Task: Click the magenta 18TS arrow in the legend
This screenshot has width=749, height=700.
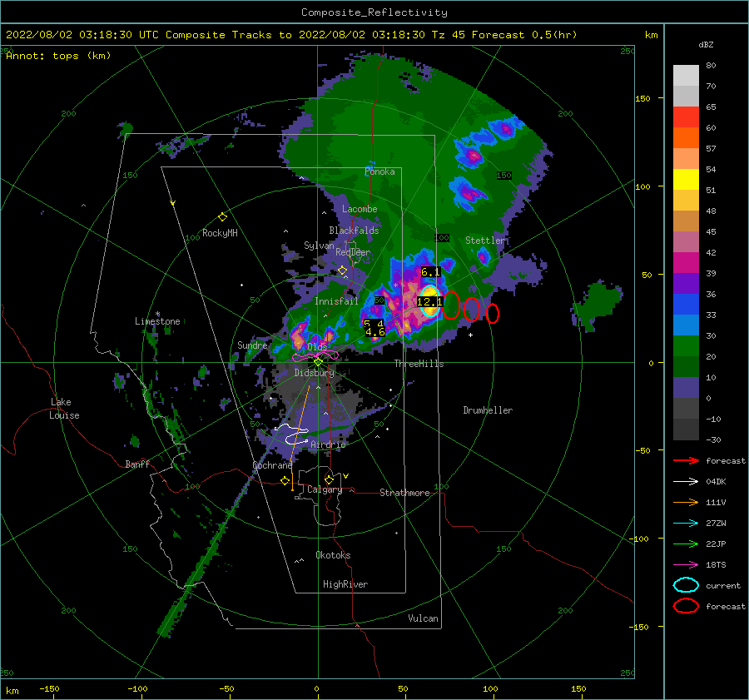Action: tap(686, 565)
